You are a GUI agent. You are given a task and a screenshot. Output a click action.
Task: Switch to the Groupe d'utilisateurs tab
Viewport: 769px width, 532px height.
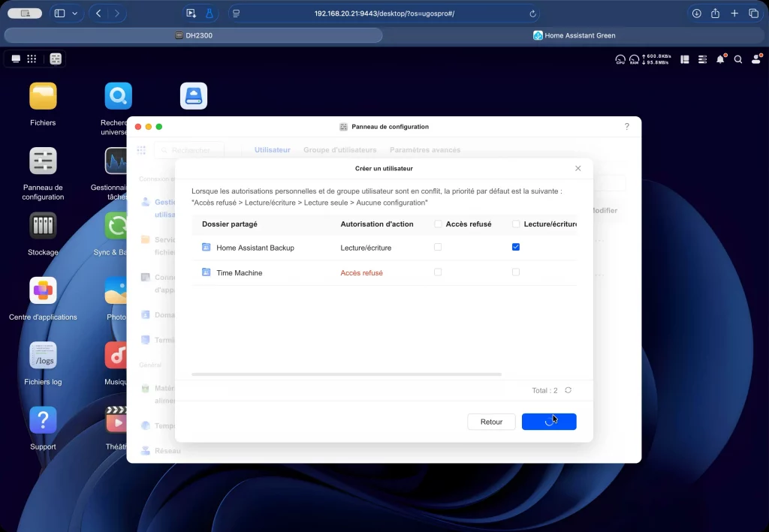pyautogui.click(x=339, y=149)
